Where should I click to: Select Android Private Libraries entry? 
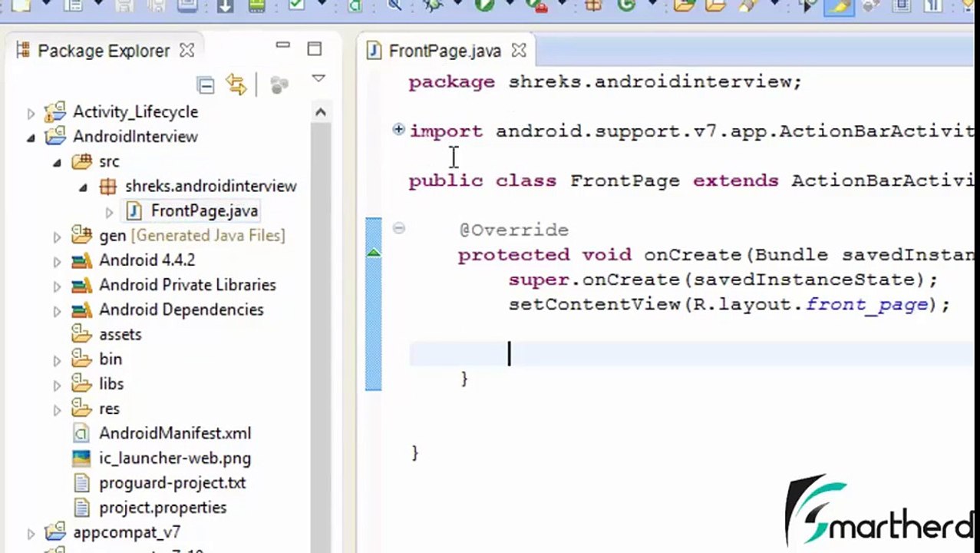(187, 284)
